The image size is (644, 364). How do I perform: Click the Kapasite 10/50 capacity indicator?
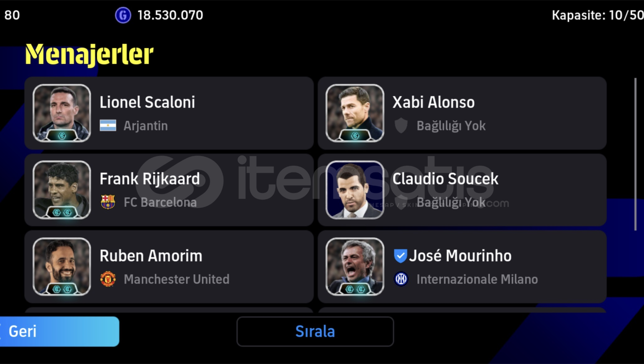coord(598,15)
